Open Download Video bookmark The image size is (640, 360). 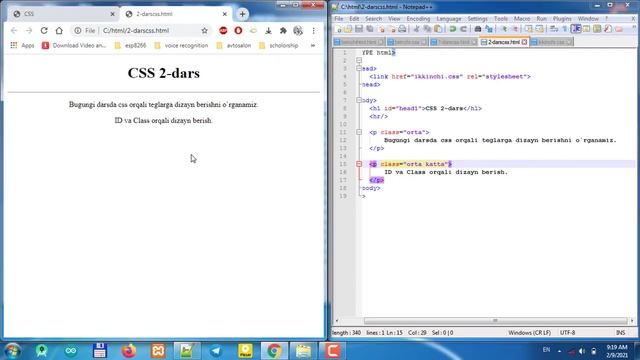coord(74,45)
